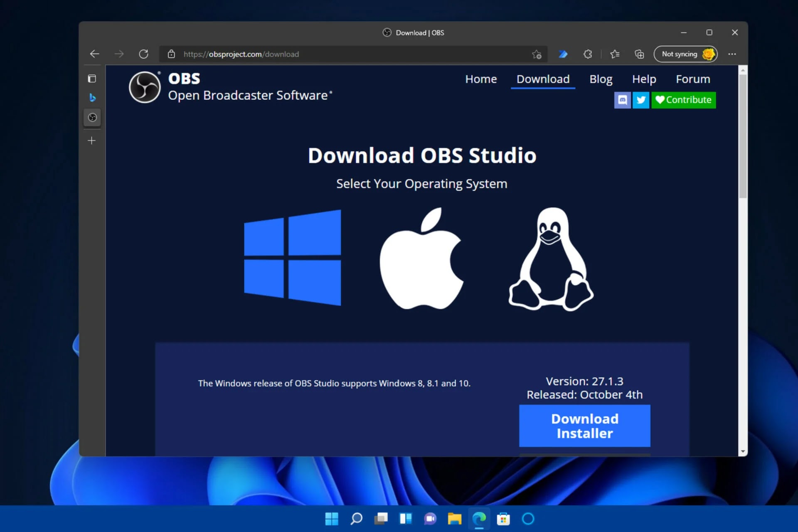Open the browser Settings and more menu
Viewport: 798px width, 532px height.
coord(732,54)
